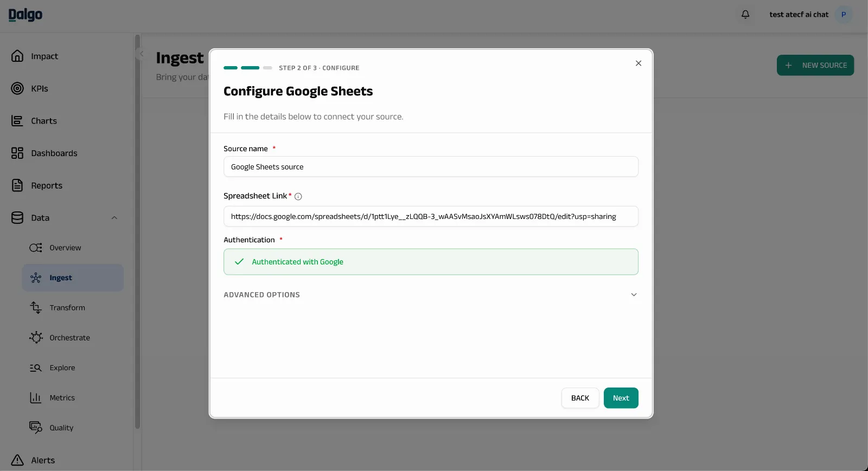
Task: Click third step progress indicator bar
Action: pyautogui.click(x=267, y=68)
